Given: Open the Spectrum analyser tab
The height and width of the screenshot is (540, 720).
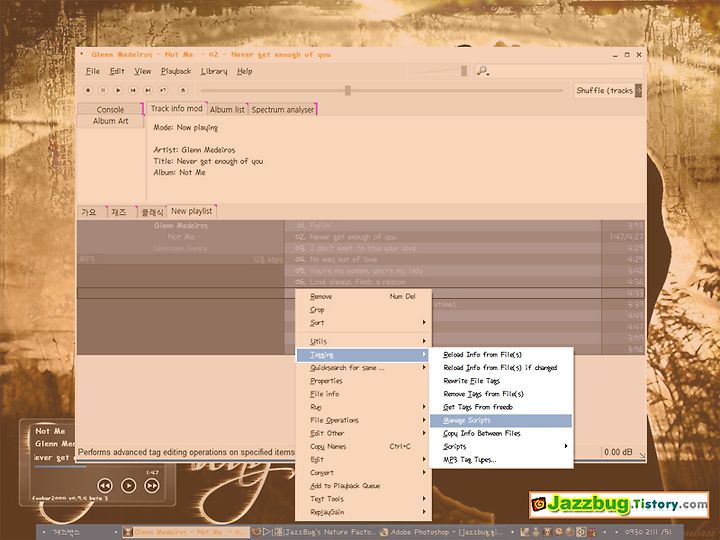Looking at the screenshot, I should click(x=283, y=109).
